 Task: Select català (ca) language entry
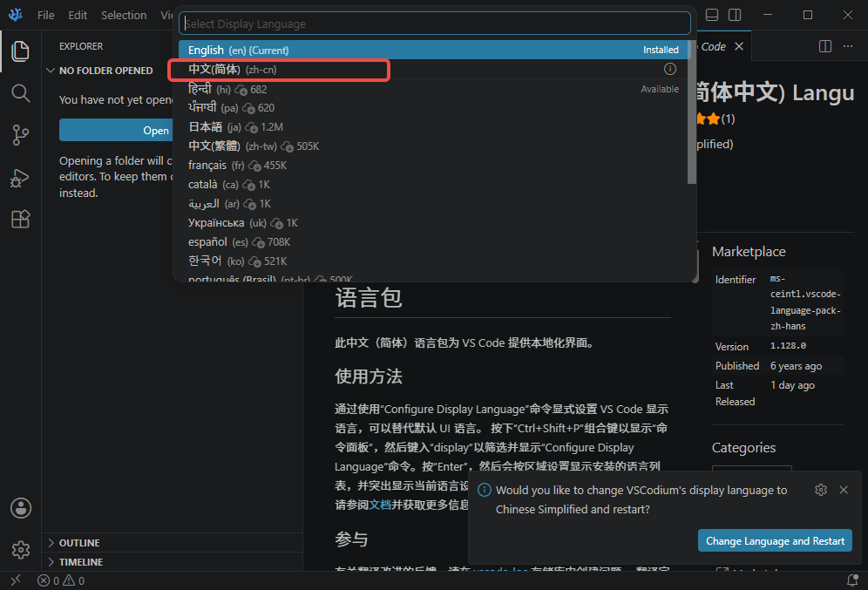(433, 184)
